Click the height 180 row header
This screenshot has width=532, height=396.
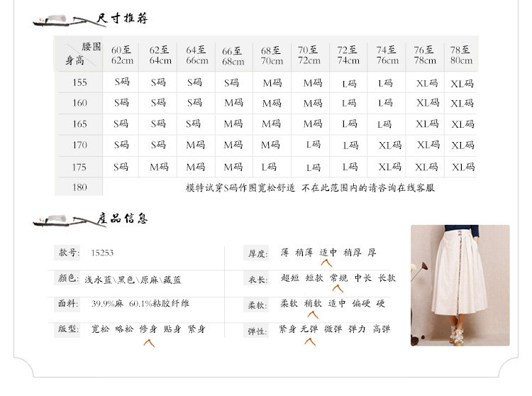pos(79,187)
